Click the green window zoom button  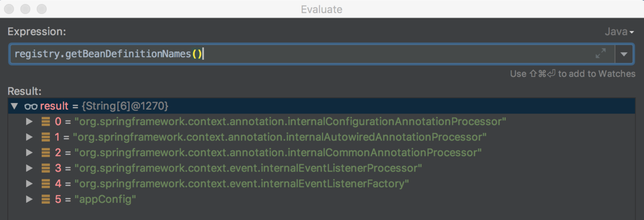(x=42, y=9)
